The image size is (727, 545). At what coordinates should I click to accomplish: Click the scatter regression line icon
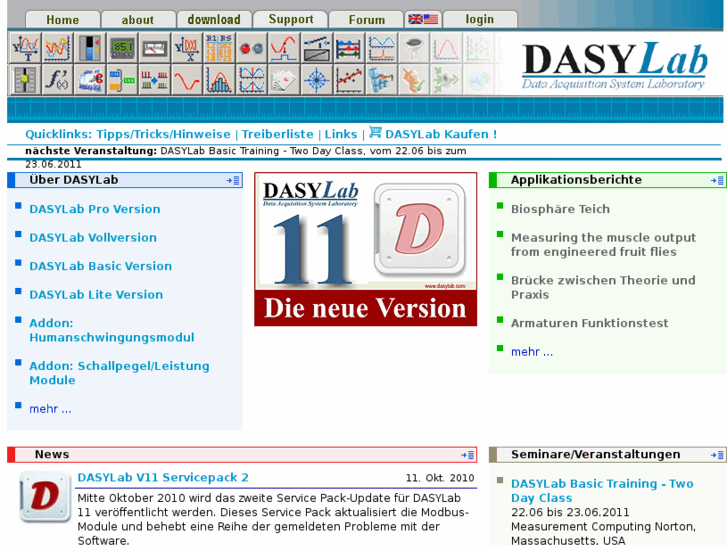[x=349, y=80]
